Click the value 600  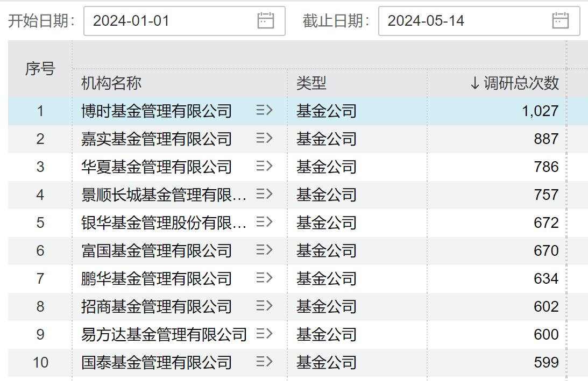(547, 335)
